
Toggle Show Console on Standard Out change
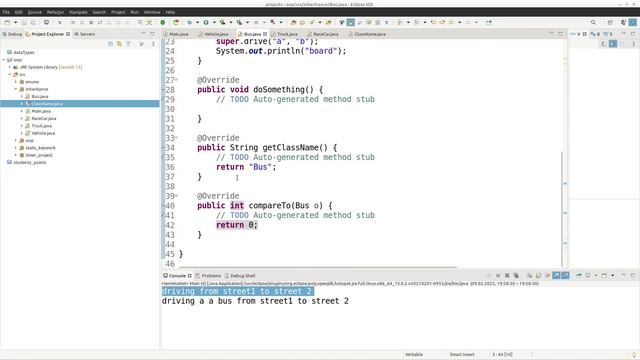coord(556,276)
